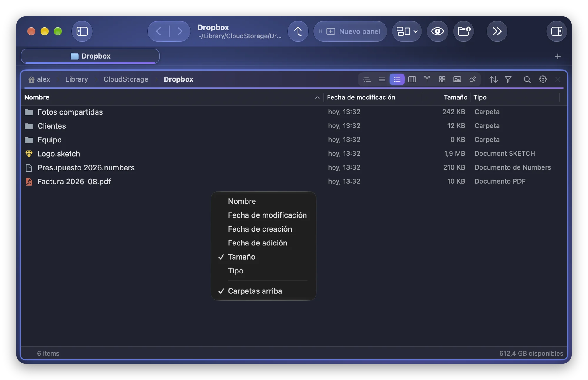Show more toolbar items chevron
The width and height of the screenshot is (588, 380).
pyautogui.click(x=497, y=31)
